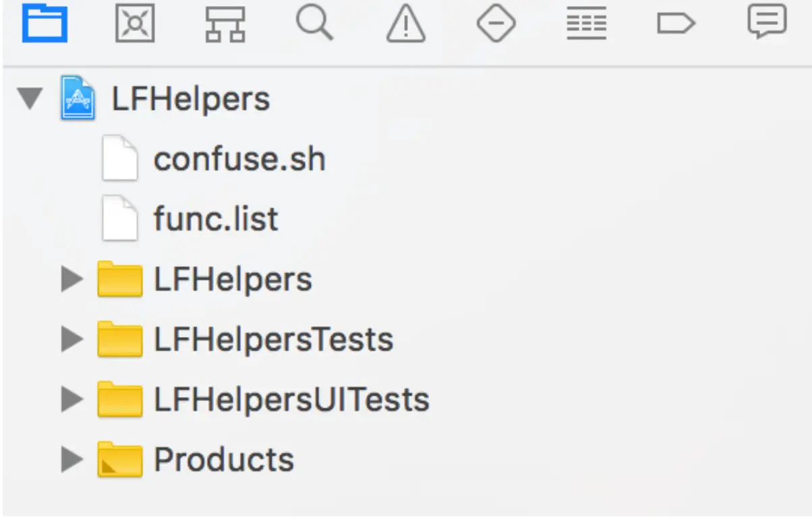Click the LFHelpers project file icon
Viewport: 812px width, 519px height.
[x=78, y=98]
